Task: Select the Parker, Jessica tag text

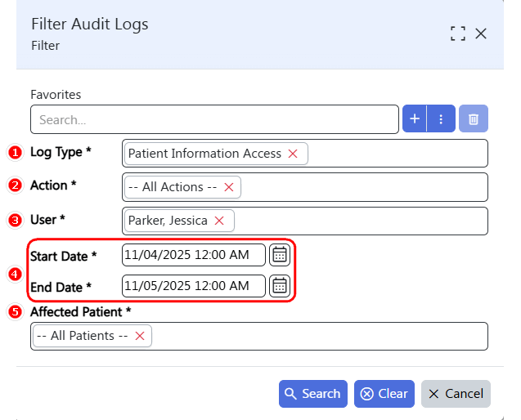Action: tap(168, 221)
